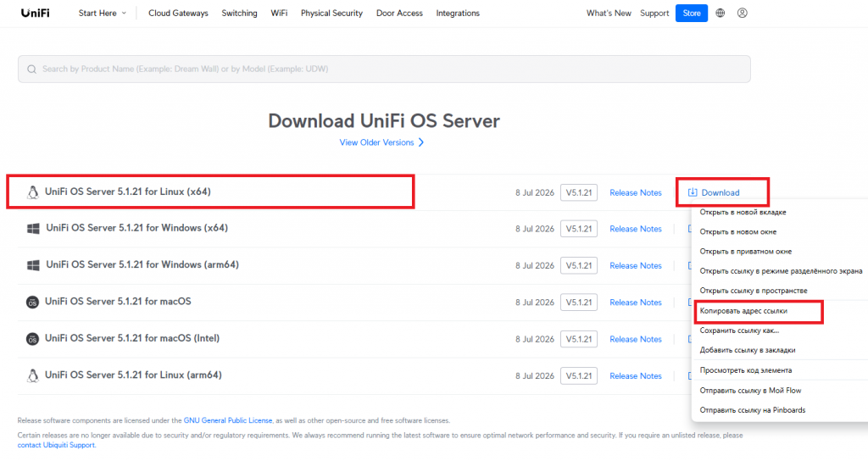Image resolution: width=868 pixels, height=461 pixels.
Task: Click the Linux penguin icon for arm64
Action: (x=33, y=375)
